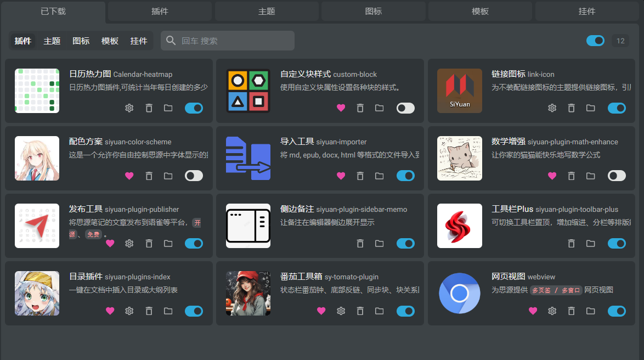Image resolution: width=644 pixels, height=360 pixels.
Task: Open settings for siyuan-plugin-publisher
Action: (129, 243)
